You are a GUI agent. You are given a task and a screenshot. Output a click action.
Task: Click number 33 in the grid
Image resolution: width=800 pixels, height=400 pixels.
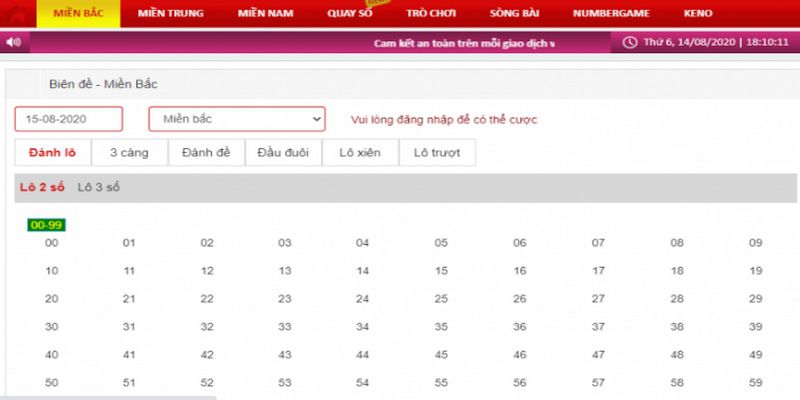pos(285,327)
